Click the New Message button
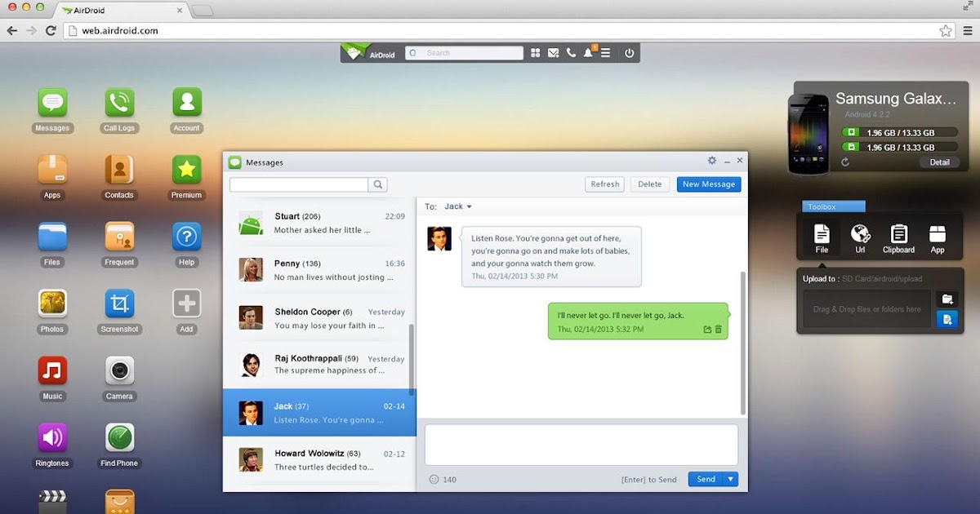The height and width of the screenshot is (514, 980). [709, 184]
